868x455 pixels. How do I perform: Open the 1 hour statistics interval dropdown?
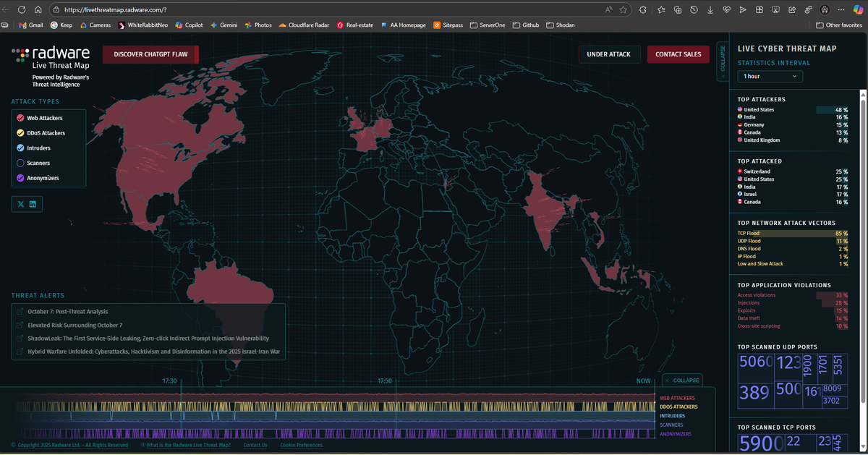point(770,76)
